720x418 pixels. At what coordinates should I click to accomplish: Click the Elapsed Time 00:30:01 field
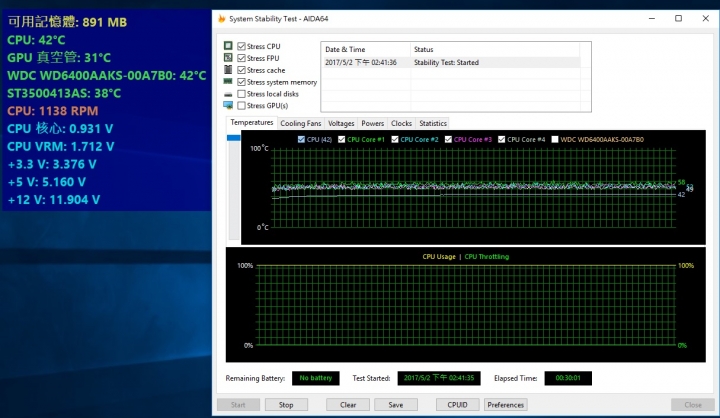pyautogui.click(x=568, y=378)
